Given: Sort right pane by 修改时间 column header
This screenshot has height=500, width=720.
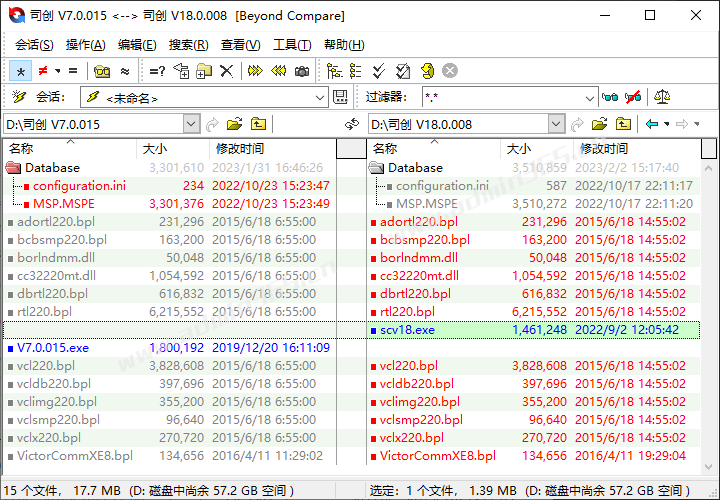Looking at the screenshot, I should pos(637,149).
